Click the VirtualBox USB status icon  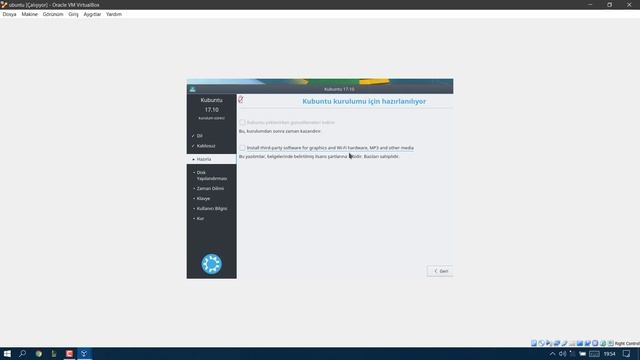(x=565, y=343)
